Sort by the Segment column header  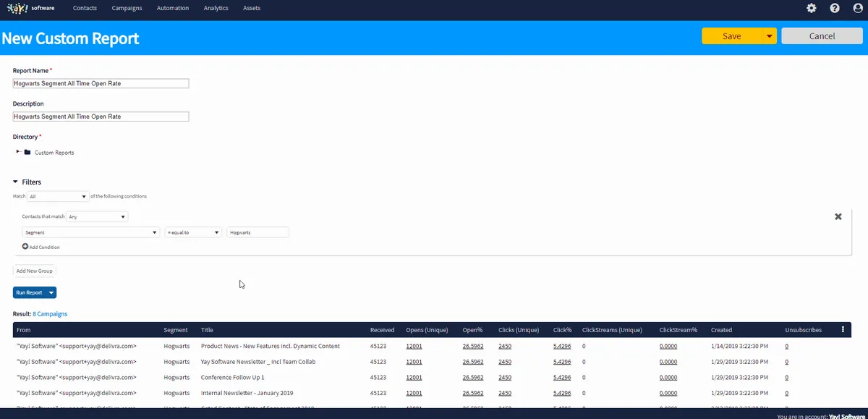click(176, 330)
